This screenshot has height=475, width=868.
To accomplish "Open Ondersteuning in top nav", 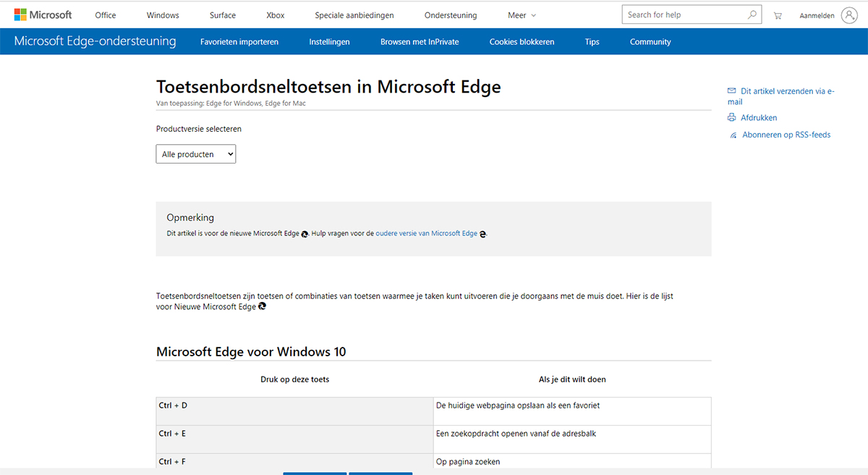I will click(451, 15).
